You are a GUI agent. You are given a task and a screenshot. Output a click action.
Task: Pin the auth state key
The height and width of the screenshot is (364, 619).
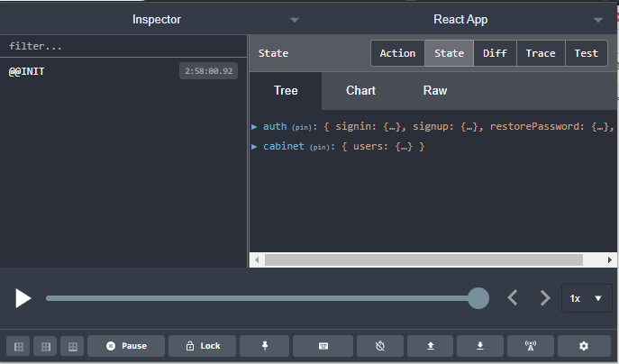(x=301, y=128)
